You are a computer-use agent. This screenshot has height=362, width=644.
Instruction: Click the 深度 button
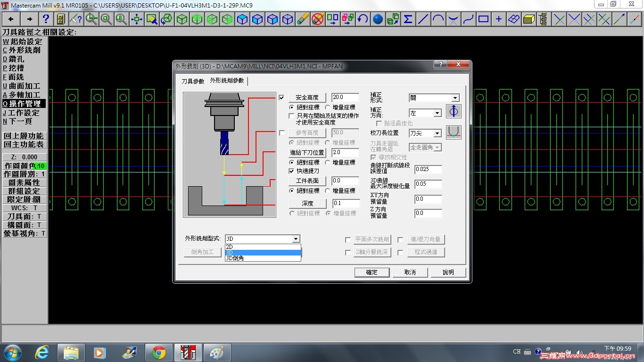(307, 204)
